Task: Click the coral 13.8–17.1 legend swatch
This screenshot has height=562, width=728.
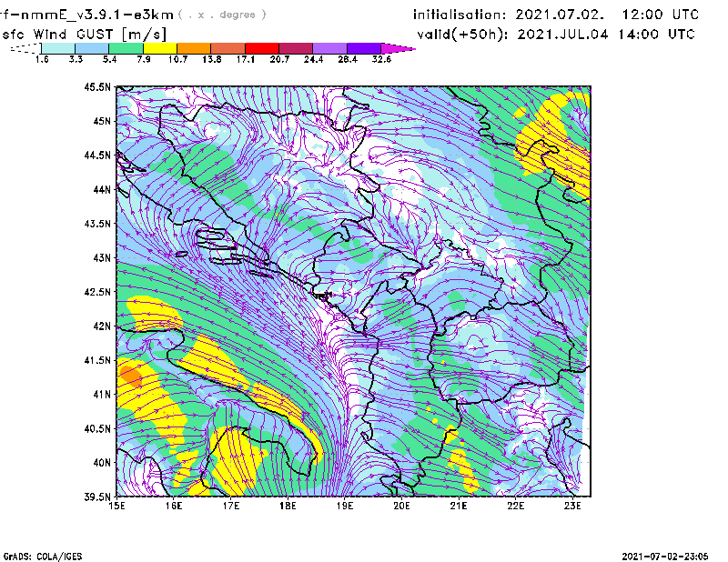Action: pos(228,48)
